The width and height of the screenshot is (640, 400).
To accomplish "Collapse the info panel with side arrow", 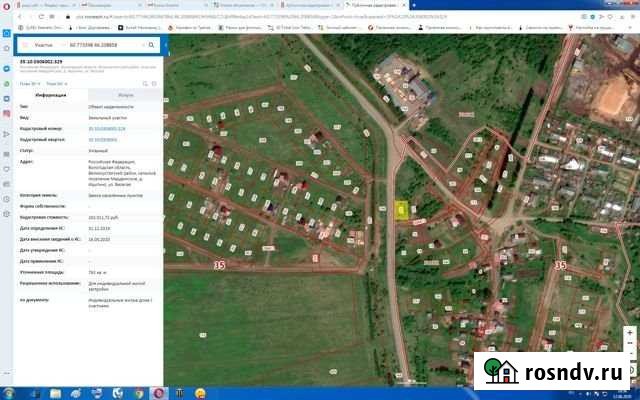I will (166, 46).
